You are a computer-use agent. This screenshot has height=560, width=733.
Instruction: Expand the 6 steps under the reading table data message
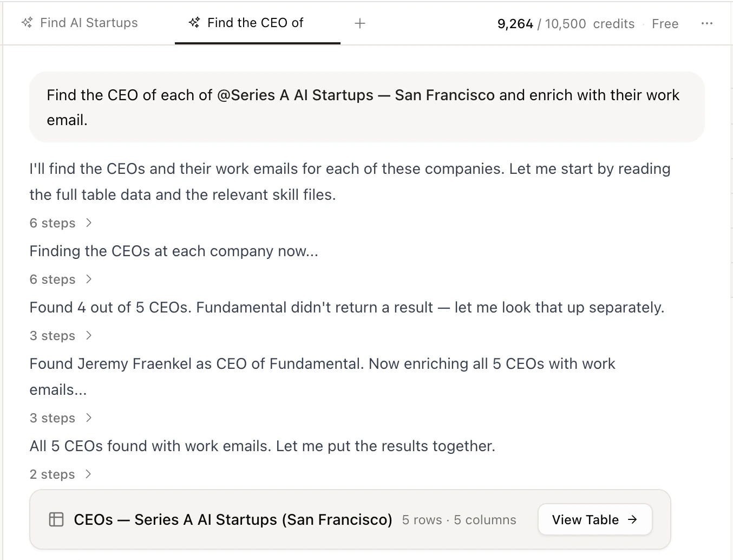click(x=61, y=223)
